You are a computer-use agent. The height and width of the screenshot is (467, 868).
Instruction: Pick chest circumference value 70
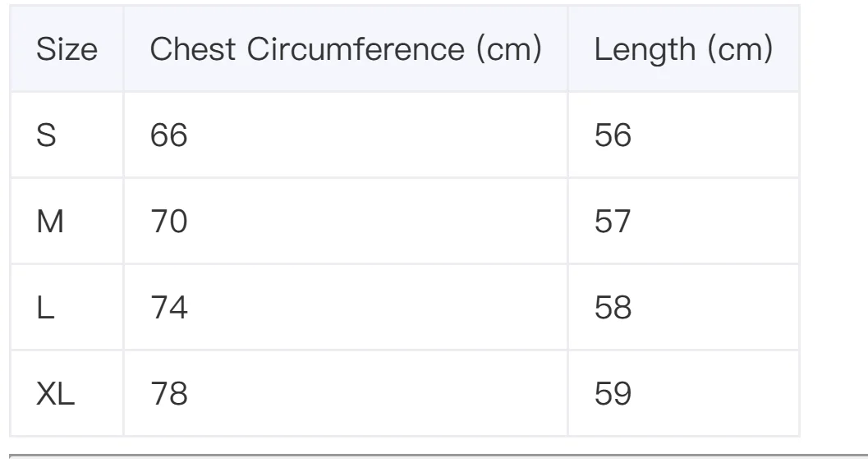(x=169, y=222)
